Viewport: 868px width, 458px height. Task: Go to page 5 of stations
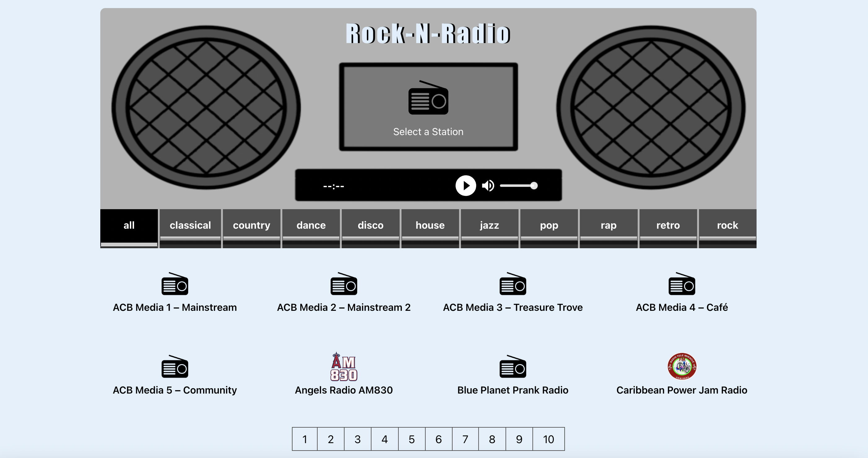pos(411,439)
